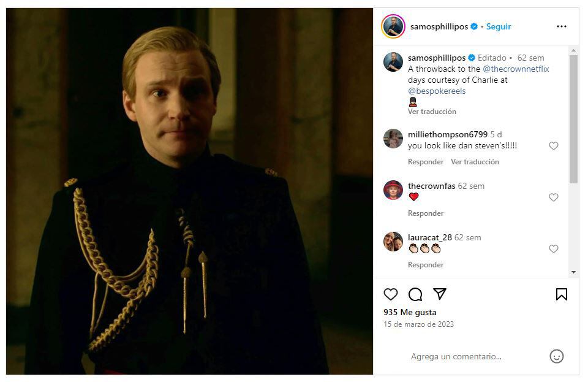Focus the Agrega un comentario field
The image size is (588, 382).
point(456,356)
